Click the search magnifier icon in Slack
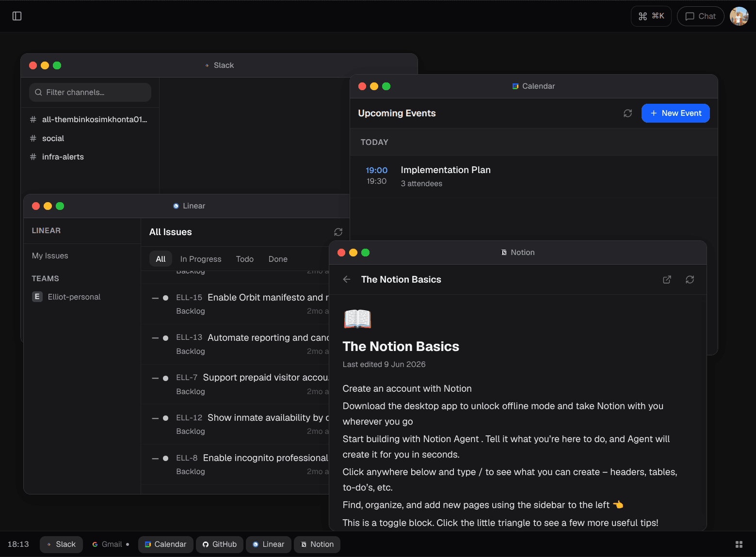Image resolution: width=756 pixels, height=557 pixels. click(38, 92)
